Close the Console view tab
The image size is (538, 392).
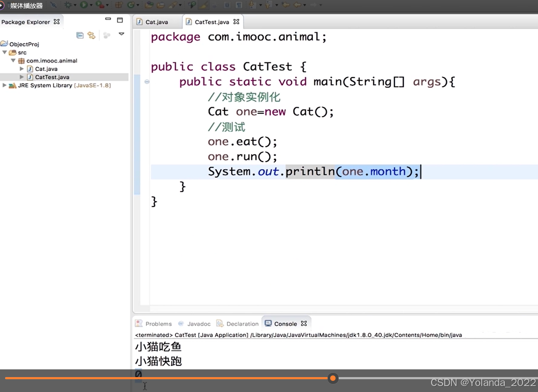click(304, 323)
